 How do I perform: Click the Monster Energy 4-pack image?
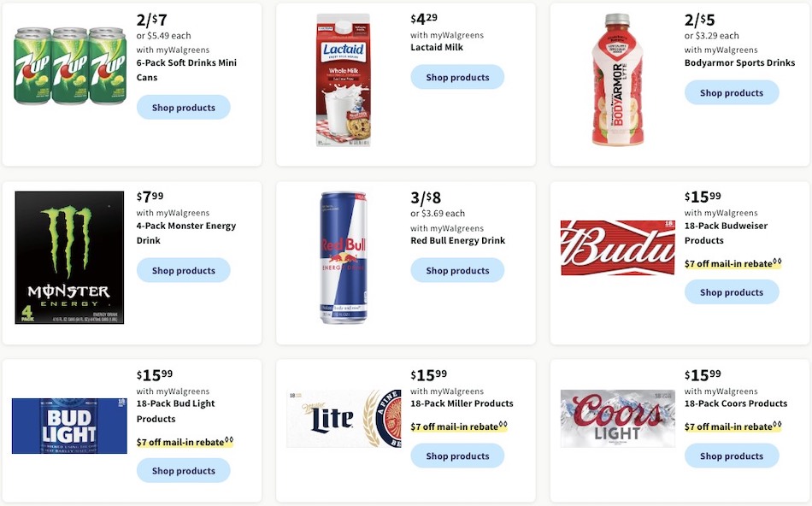[68, 256]
